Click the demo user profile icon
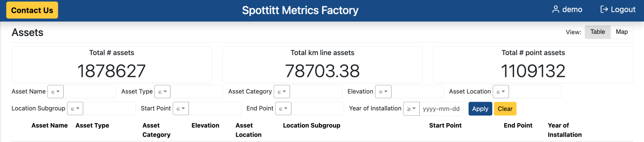Image resolution: width=644 pixels, height=142 pixels. (555, 10)
